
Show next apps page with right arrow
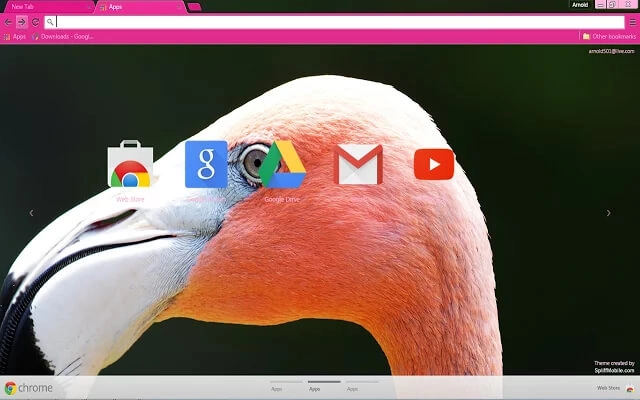(x=609, y=213)
